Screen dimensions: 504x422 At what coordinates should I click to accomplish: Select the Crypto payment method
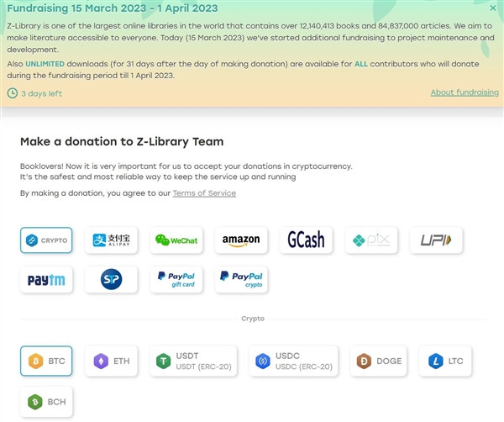click(x=46, y=240)
